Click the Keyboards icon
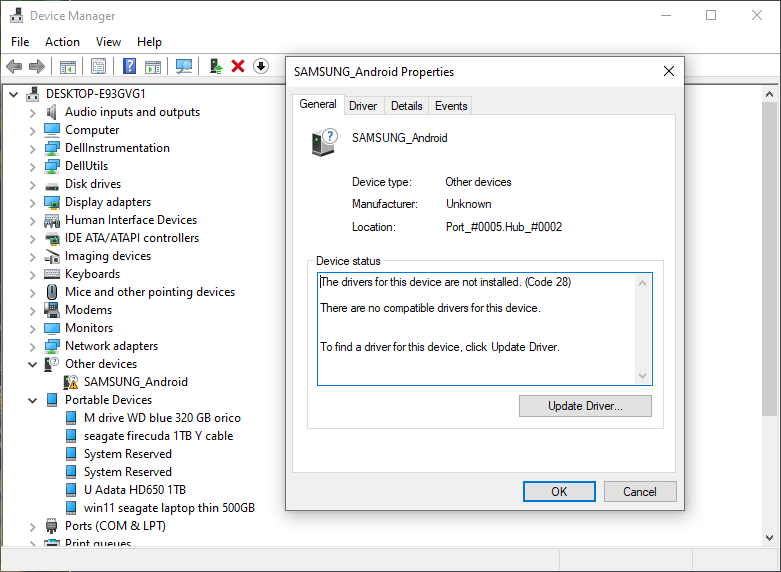This screenshot has width=781, height=572. coord(52,274)
